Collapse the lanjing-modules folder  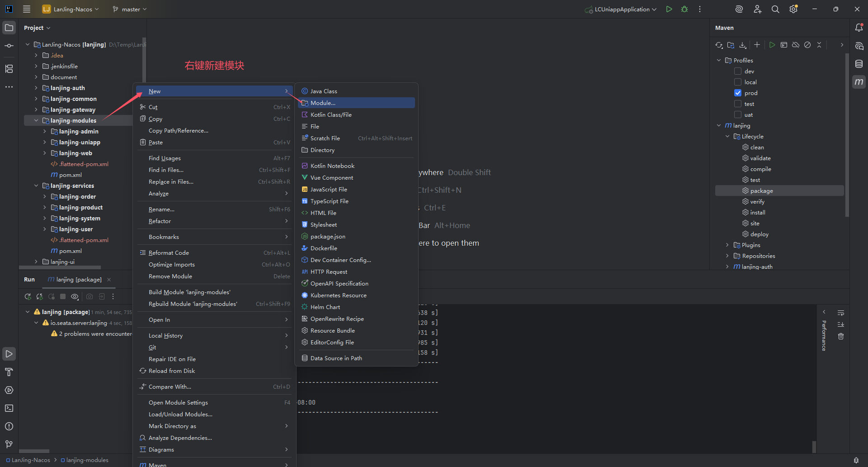(36, 120)
